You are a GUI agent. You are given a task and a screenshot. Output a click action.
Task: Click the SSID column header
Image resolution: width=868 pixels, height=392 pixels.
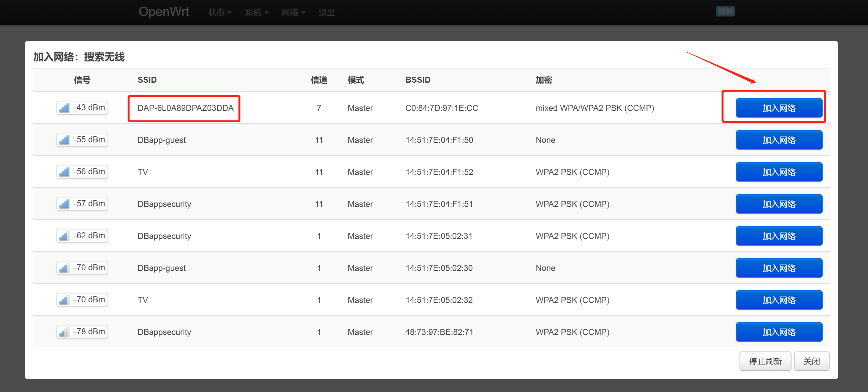click(147, 80)
